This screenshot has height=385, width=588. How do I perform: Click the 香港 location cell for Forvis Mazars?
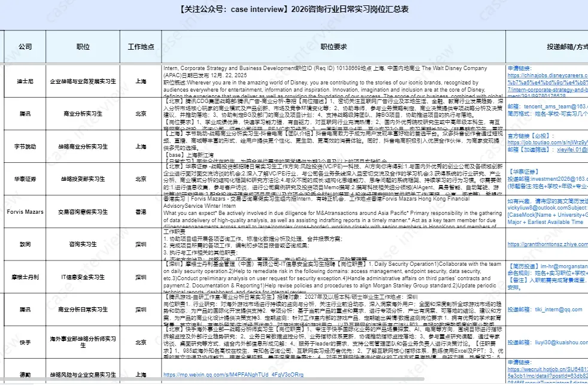pos(140,211)
